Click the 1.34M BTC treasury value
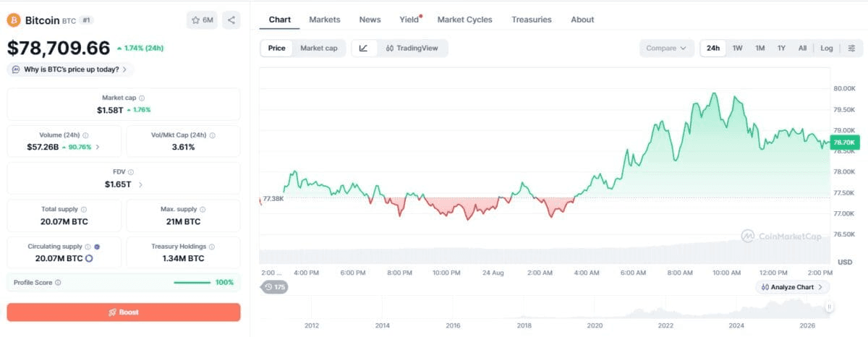The image size is (868, 337). [x=183, y=258]
